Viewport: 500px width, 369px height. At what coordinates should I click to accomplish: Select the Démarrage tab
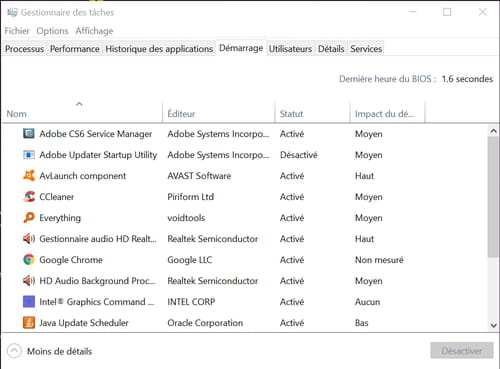tap(241, 48)
